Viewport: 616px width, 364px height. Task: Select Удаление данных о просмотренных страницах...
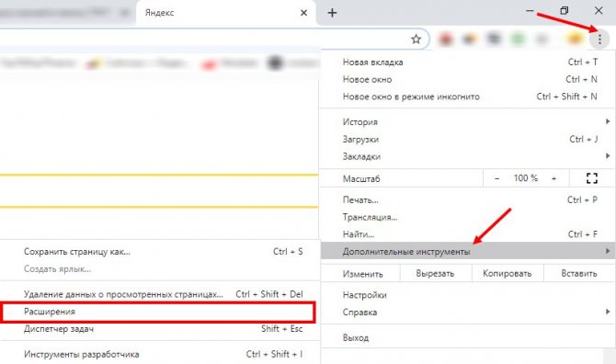coord(159,294)
